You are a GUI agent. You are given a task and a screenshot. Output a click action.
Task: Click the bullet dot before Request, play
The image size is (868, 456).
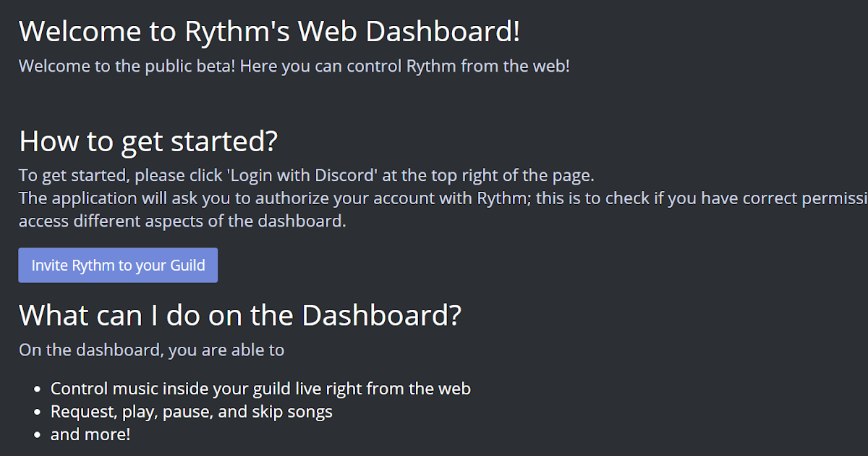(38, 413)
